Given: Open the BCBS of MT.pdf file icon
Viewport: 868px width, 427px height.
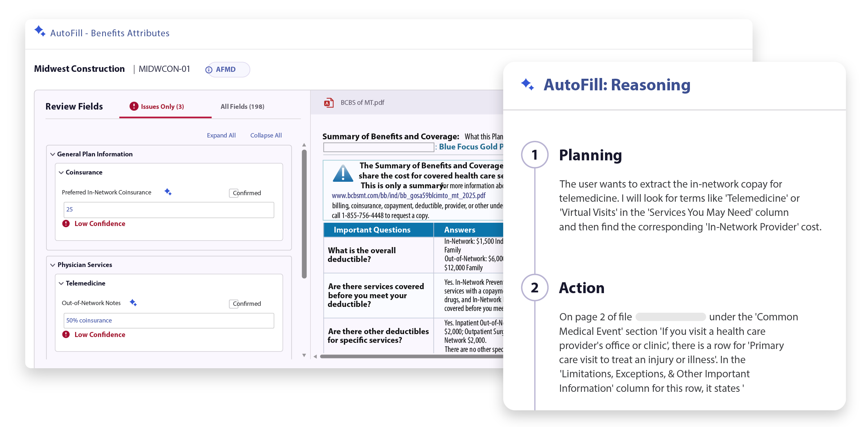Looking at the screenshot, I should [329, 103].
